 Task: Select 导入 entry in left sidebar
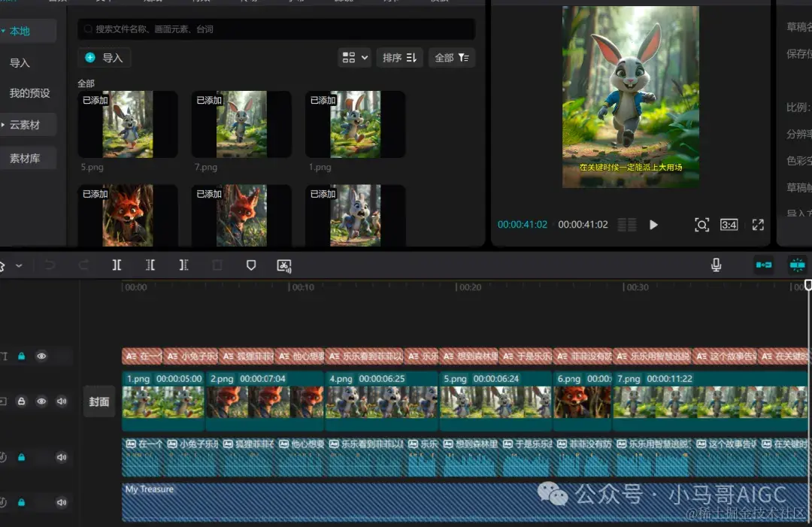(20, 63)
